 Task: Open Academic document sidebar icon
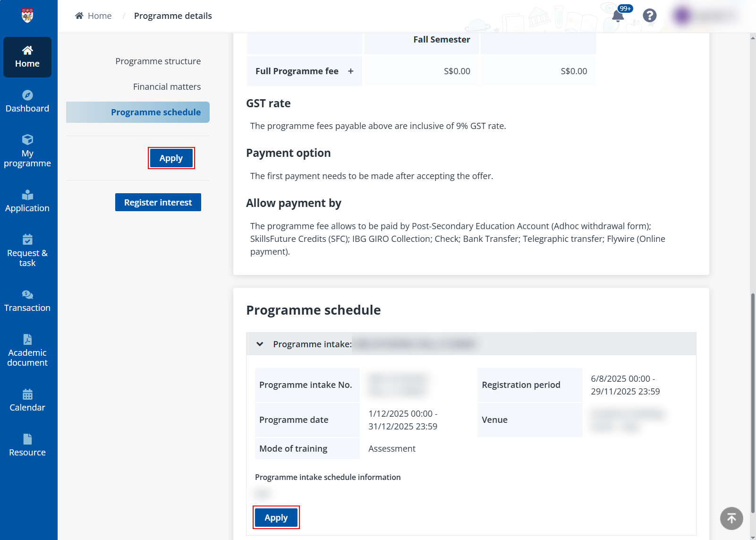27,340
